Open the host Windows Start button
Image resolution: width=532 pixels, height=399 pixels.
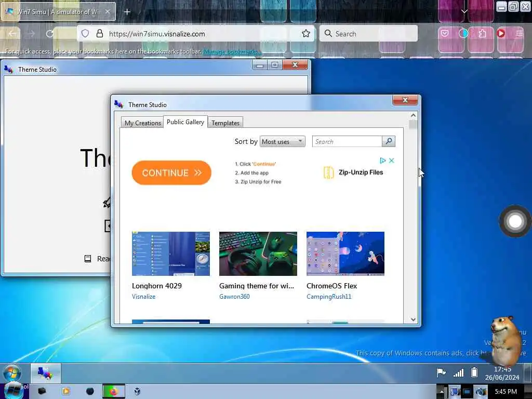(x=14, y=391)
